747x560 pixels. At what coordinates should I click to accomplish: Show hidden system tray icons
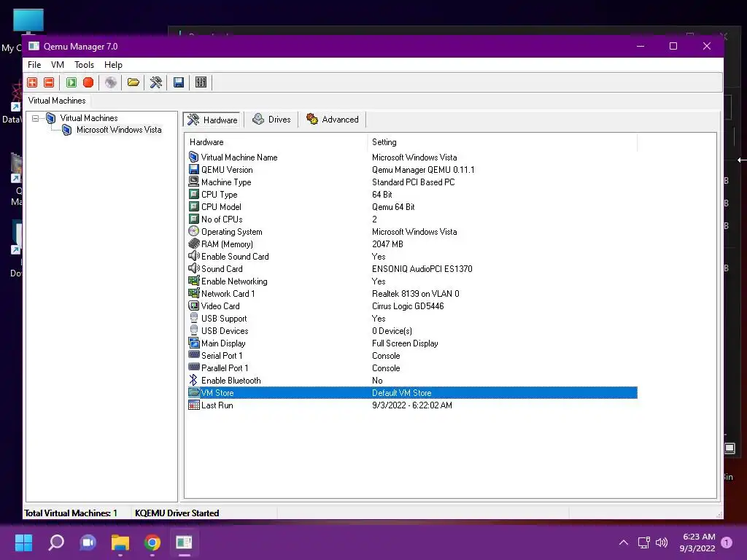[x=623, y=542]
